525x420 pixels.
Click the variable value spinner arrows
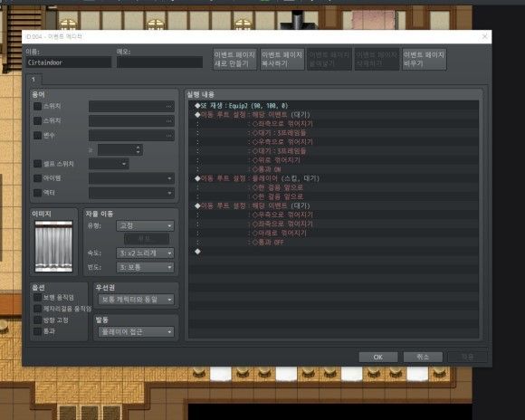[138, 149]
